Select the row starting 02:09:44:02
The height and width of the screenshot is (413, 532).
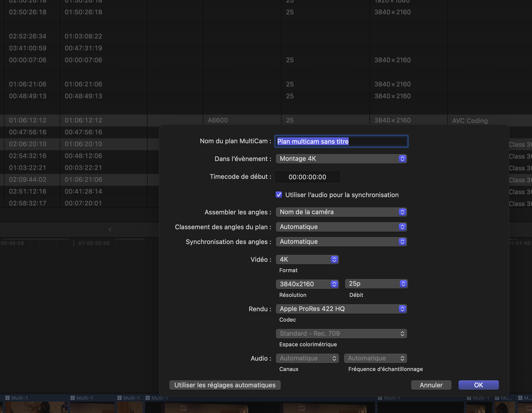79,180
